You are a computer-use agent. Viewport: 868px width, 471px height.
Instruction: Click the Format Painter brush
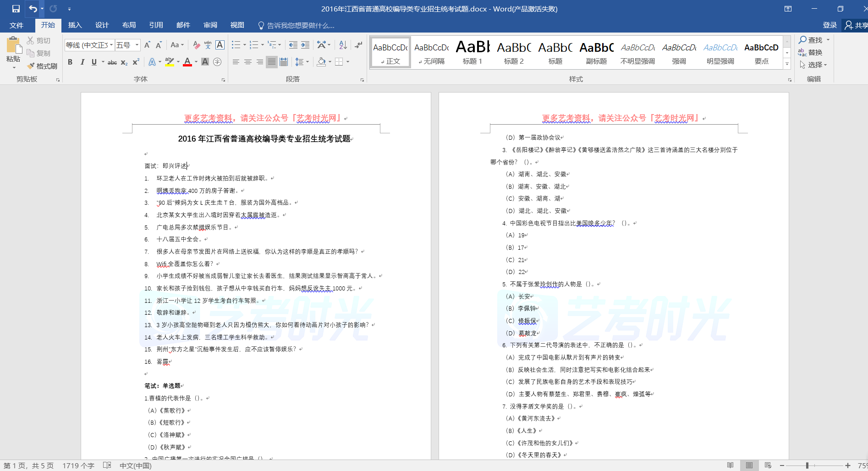point(42,66)
